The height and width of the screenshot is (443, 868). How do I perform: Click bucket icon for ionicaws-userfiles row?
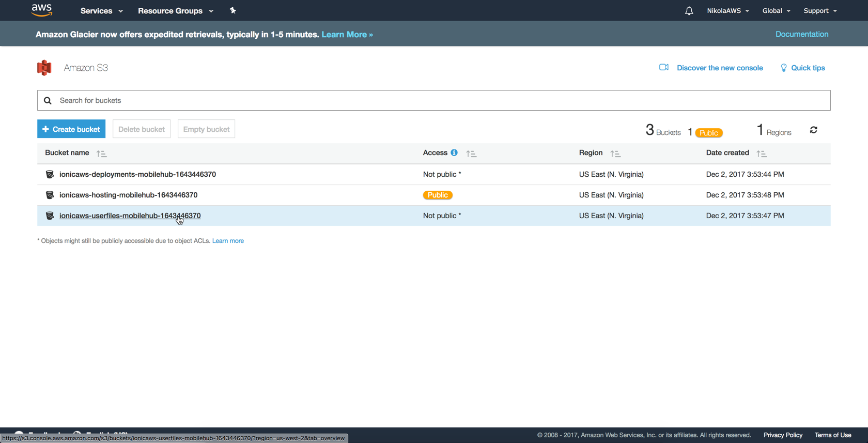pyautogui.click(x=50, y=216)
